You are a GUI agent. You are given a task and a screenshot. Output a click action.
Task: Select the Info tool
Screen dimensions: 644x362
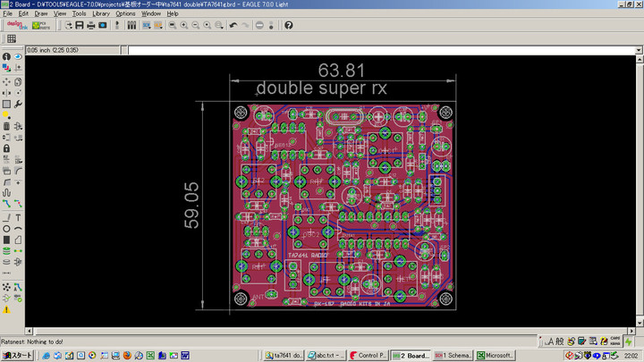click(x=6, y=57)
